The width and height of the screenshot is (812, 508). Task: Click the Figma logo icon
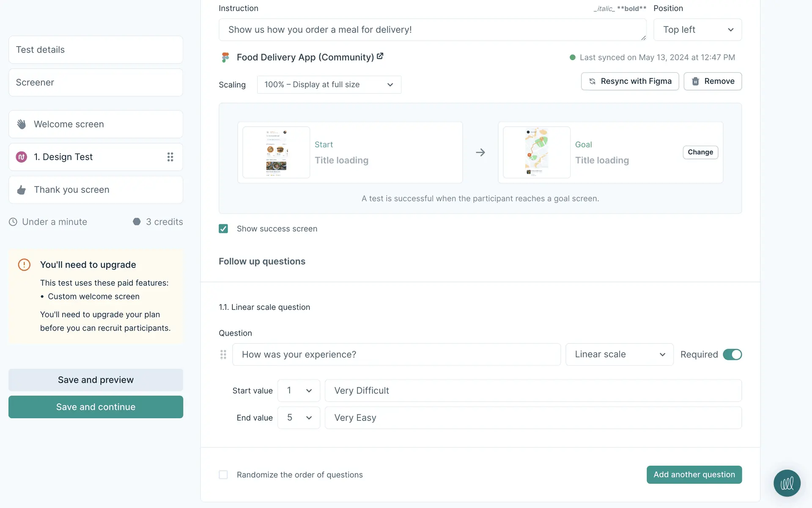click(x=225, y=58)
